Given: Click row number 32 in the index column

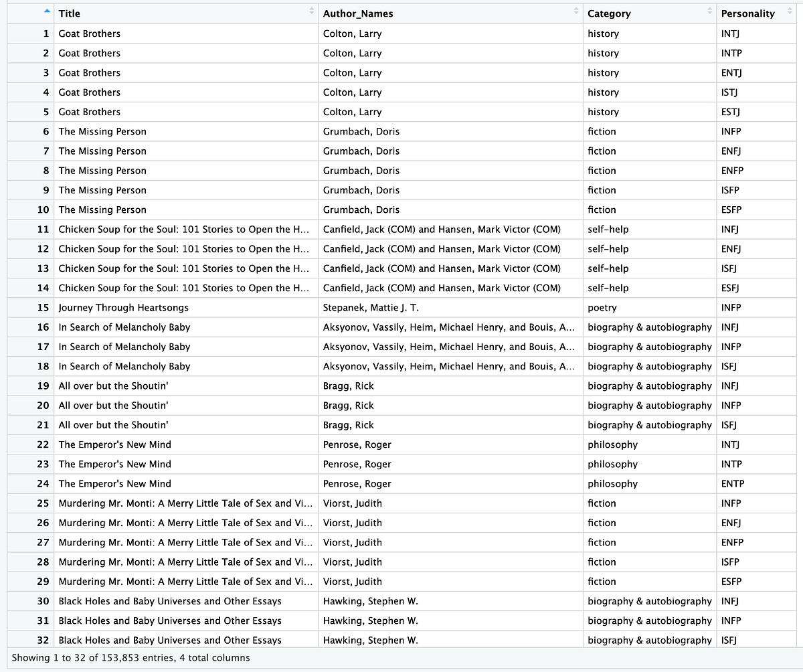Looking at the screenshot, I should pos(43,640).
